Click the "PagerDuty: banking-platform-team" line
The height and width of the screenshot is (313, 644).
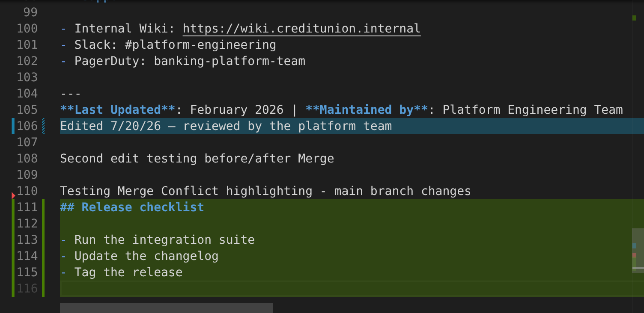click(183, 61)
